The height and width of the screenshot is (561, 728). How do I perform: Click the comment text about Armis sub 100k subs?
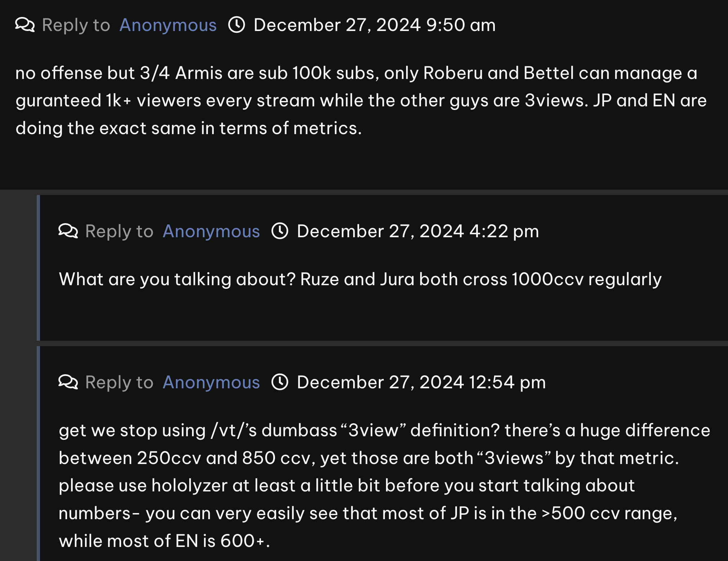[361, 101]
